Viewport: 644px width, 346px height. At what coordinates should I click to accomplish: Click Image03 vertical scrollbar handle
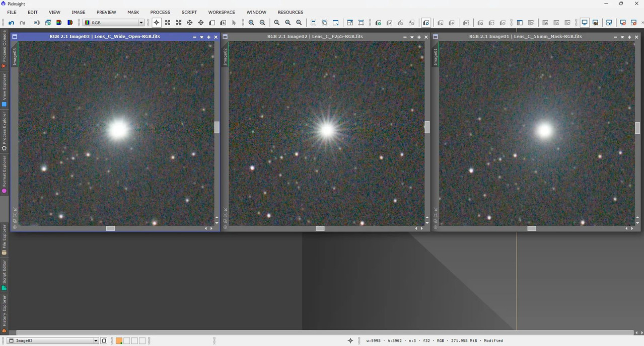[x=217, y=127]
